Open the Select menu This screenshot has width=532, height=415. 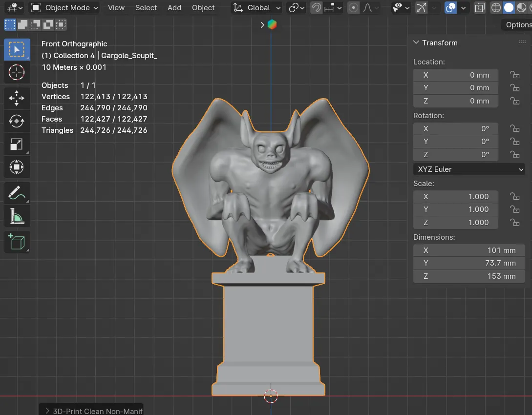[146, 8]
